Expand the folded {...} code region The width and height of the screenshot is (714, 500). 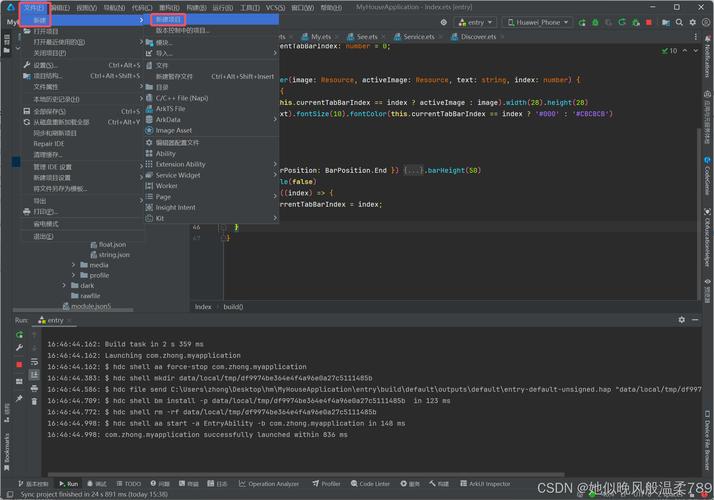click(x=413, y=170)
